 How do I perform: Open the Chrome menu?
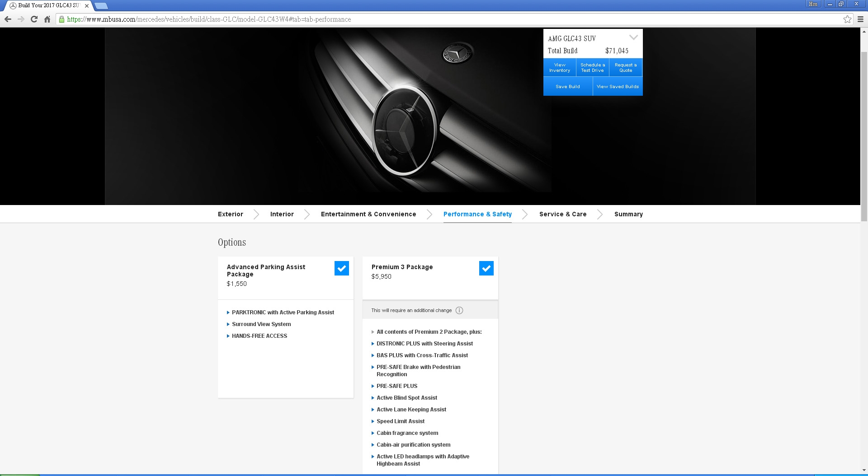point(861,19)
